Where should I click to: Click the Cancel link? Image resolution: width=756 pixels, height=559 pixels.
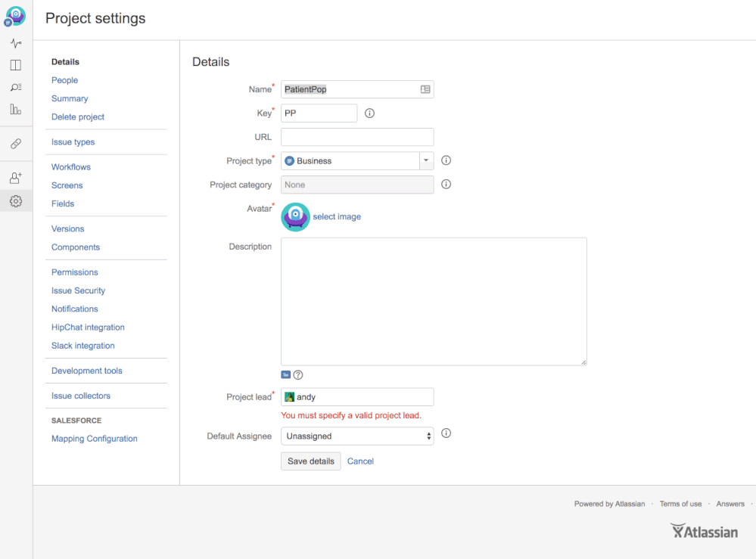point(360,461)
